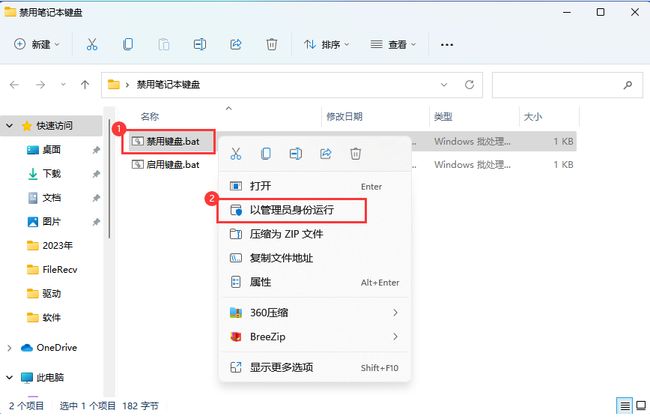Screen dimensions: 650x419
Task: Unpin 图片 using its pin icon
Action: (96, 222)
